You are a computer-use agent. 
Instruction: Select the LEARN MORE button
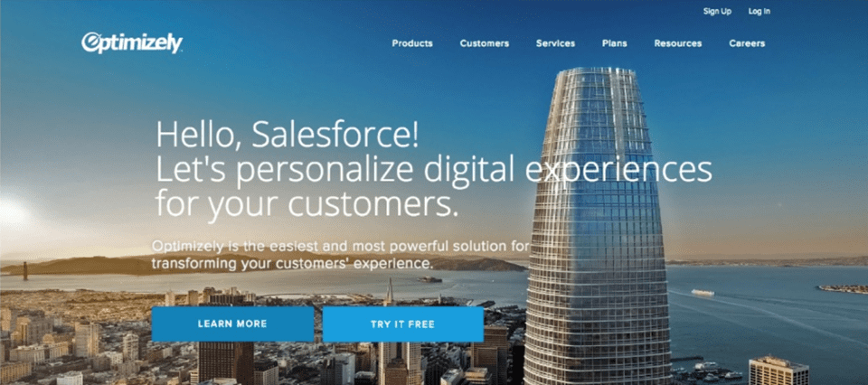point(232,324)
